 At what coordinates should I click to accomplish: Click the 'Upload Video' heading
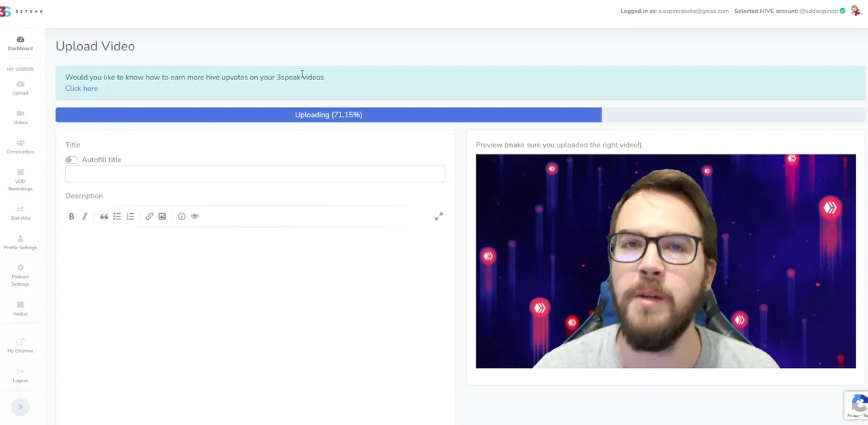pyautogui.click(x=95, y=46)
